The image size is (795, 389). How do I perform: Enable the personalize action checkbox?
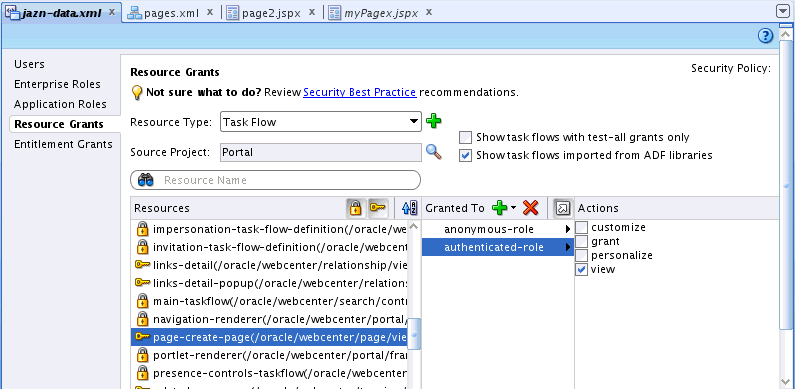(582, 255)
